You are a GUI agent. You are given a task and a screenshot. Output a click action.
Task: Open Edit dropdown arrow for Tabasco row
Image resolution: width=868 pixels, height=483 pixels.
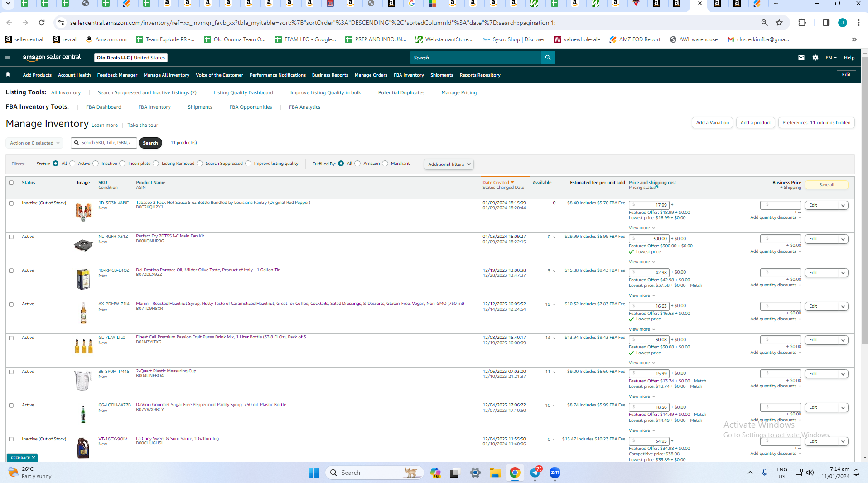point(844,205)
